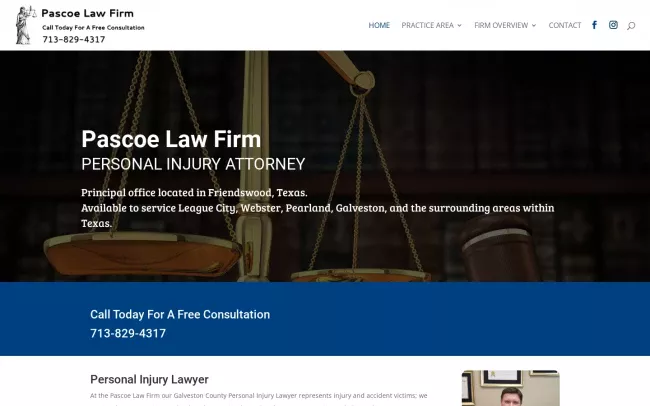Image resolution: width=650 pixels, height=406 pixels.
Task: Select the PERSONAL INJURY ATTORNEY subtitle
Action: [x=193, y=164]
